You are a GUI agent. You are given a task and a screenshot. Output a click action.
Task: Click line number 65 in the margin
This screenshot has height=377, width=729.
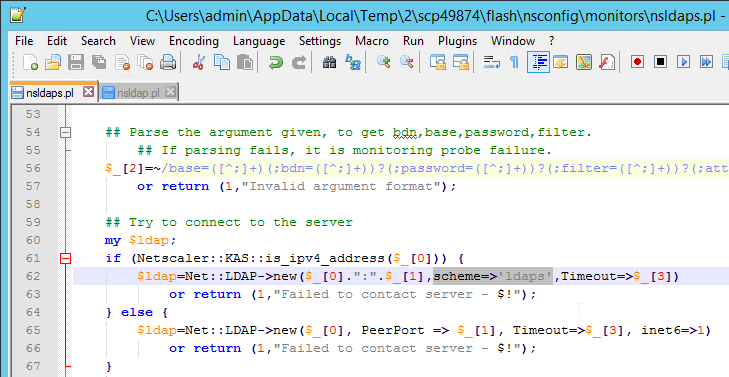coord(32,330)
